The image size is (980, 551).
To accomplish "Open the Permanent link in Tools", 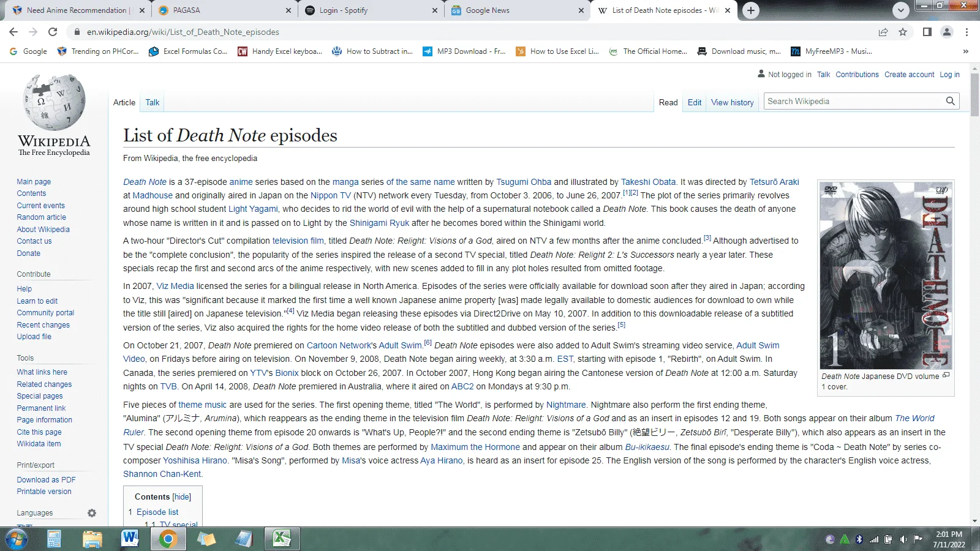I will point(41,408).
